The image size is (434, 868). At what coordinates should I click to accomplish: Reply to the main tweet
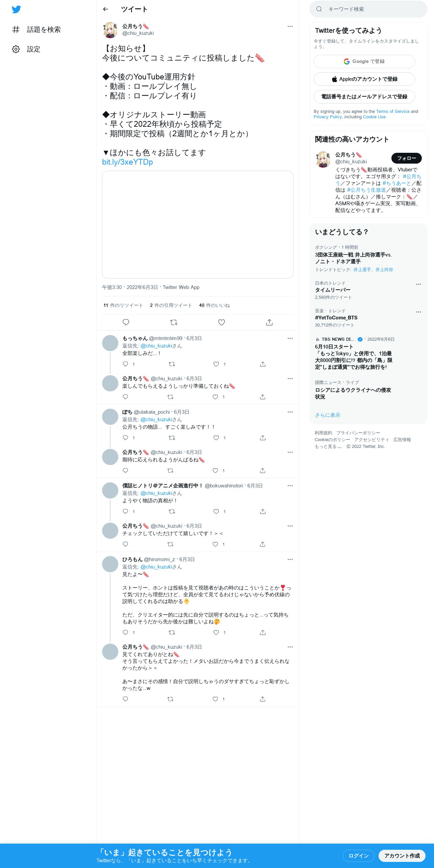pyautogui.click(x=126, y=322)
